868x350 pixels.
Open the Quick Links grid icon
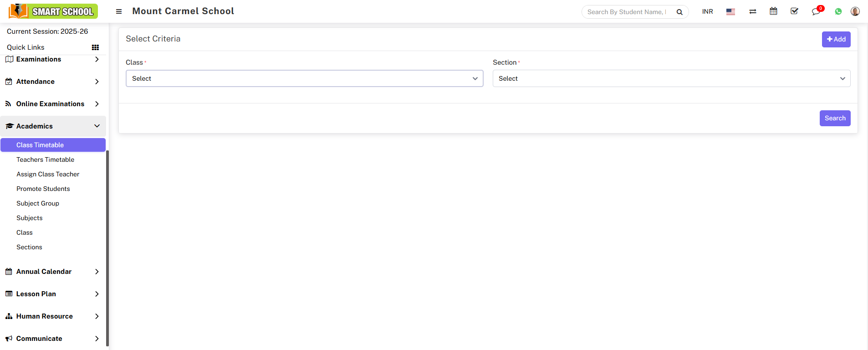[x=95, y=47]
